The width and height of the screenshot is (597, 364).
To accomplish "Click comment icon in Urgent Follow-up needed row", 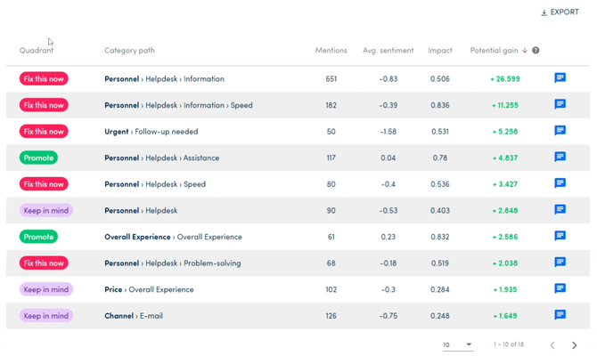I will (x=560, y=131).
